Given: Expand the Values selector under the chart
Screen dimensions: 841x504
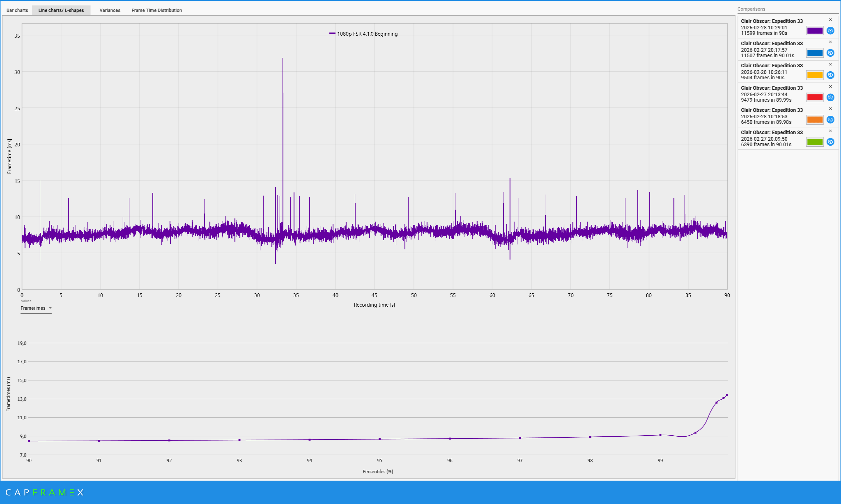Looking at the screenshot, I should (36, 308).
